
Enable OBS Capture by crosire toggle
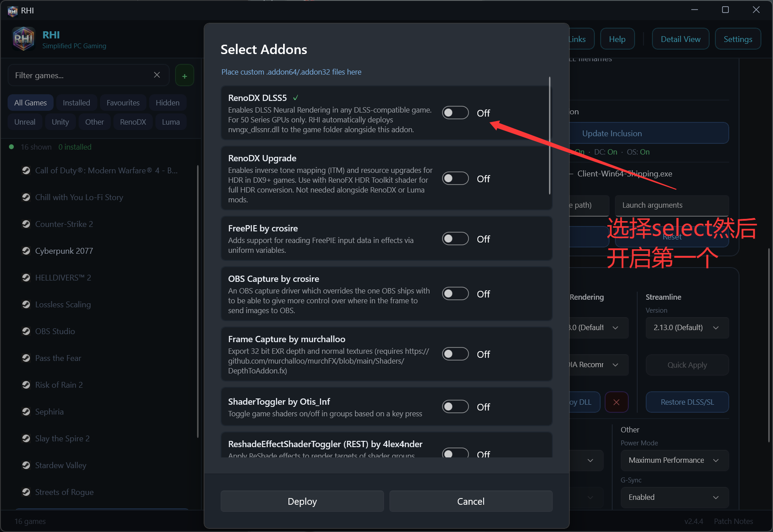pos(455,294)
